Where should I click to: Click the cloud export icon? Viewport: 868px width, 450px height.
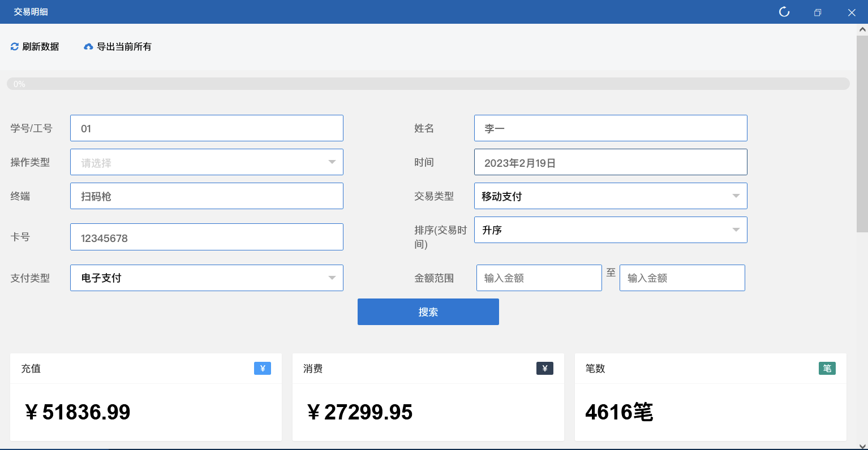point(88,47)
